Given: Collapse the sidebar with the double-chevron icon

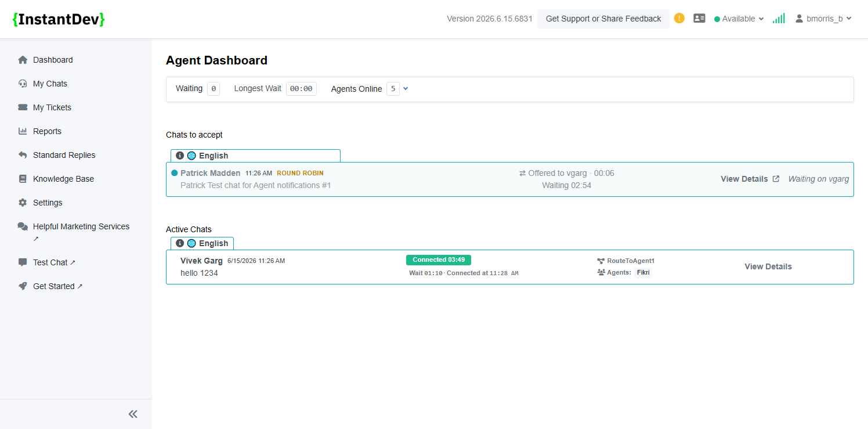Looking at the screenshot, I should pos(133,414).
